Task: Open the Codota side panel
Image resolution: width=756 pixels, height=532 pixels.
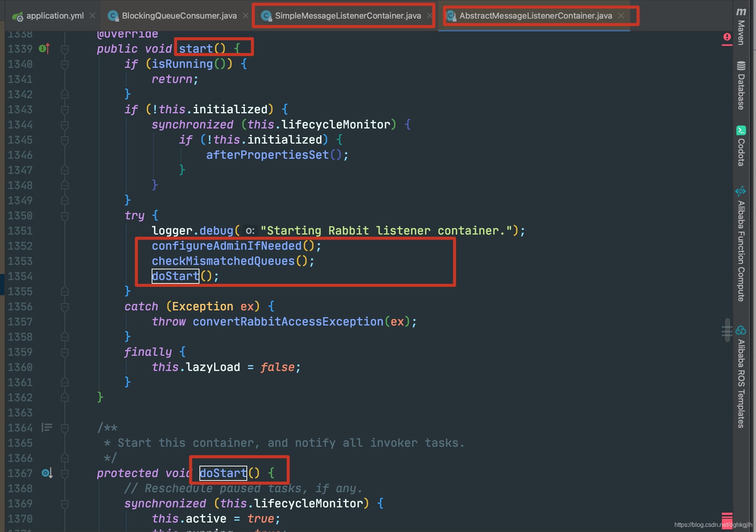Action: click(x=741, y=146)
